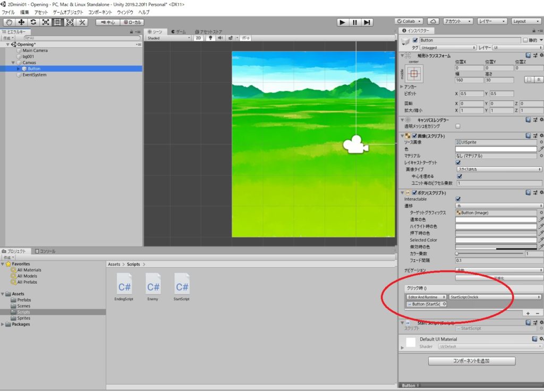Select the Scale tool in toolbar
Image resolution: width=544 pixels, height=392 pixels.
click(46, 22)
